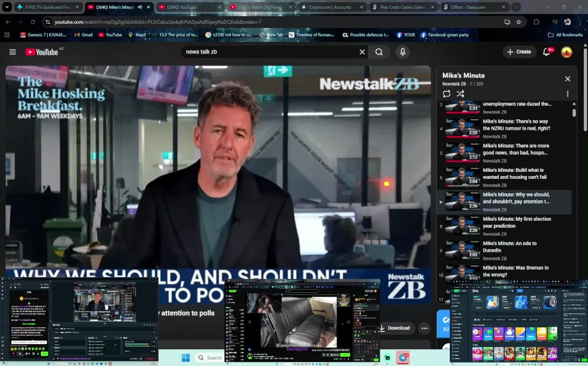Select the Kick stream window preview
Screen dimensions: 588x366
[302, 322]
